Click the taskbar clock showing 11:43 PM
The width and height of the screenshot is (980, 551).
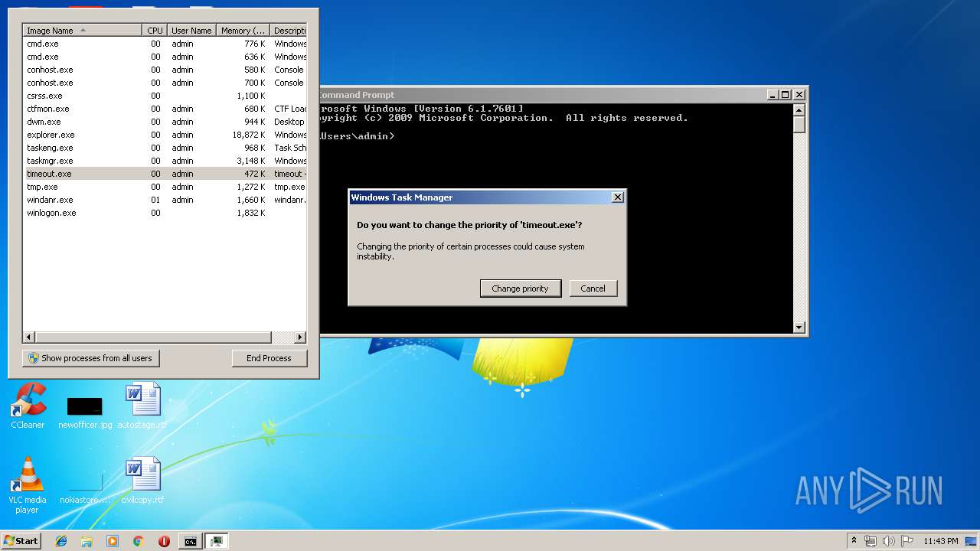pos(941,541)
